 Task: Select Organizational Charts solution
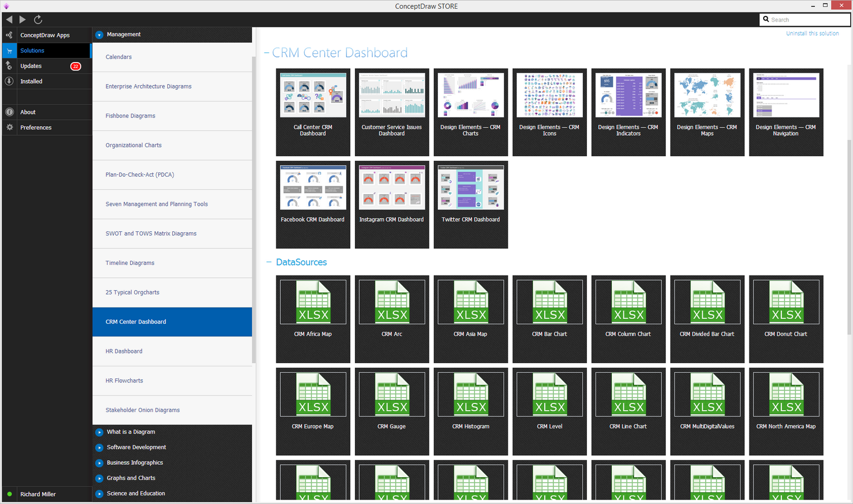point(172,145)
